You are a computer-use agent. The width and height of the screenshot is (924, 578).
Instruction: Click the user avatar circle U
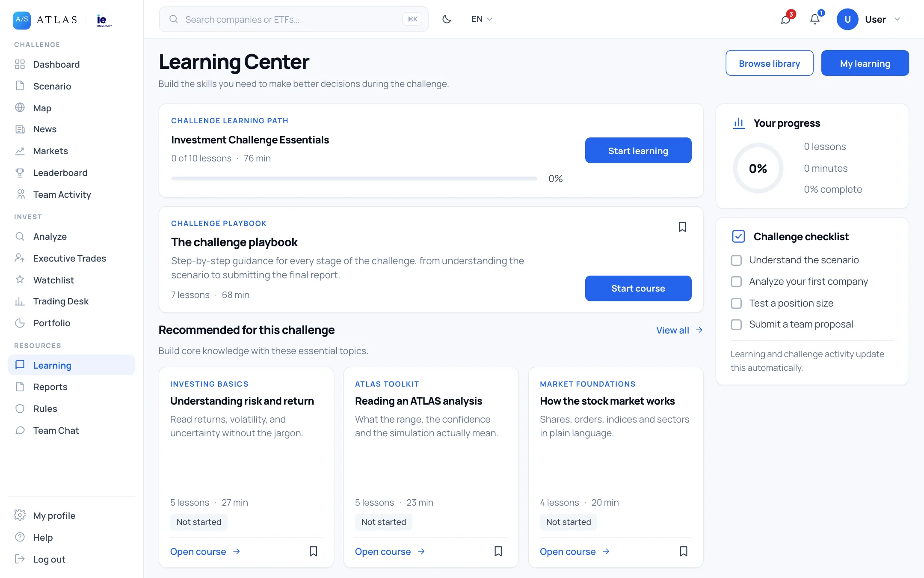847,19
